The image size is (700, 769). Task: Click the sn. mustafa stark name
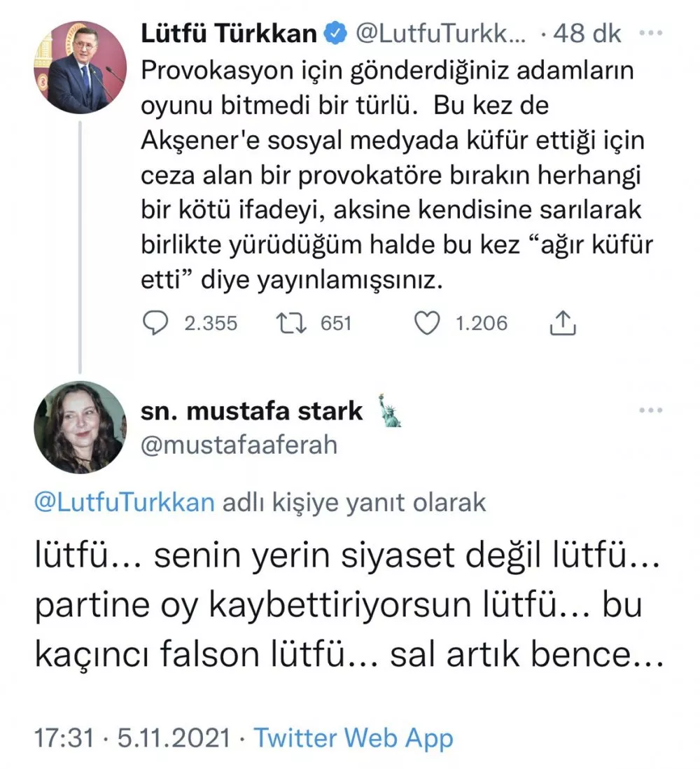click(x=252, y=411)
